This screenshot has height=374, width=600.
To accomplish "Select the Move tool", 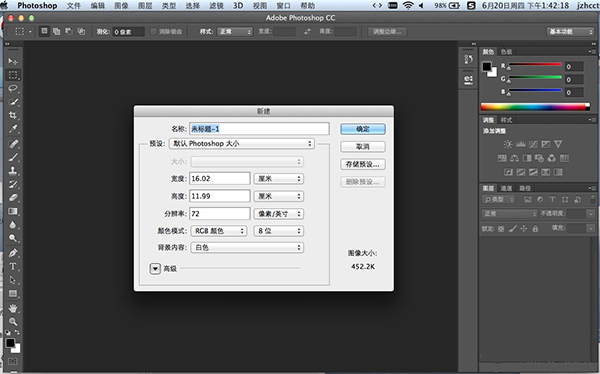I will [x=13, y=61].
